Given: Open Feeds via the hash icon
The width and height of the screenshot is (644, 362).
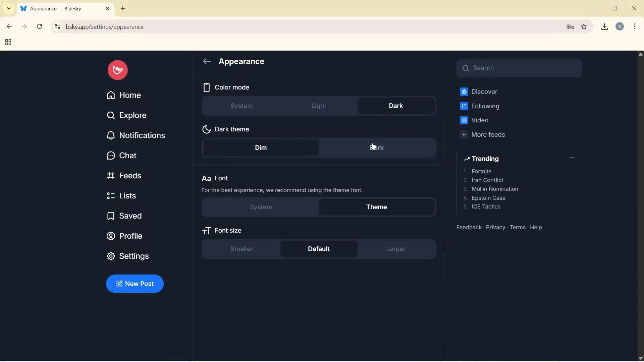Looking at the screenshot, I should pos(110,175).
